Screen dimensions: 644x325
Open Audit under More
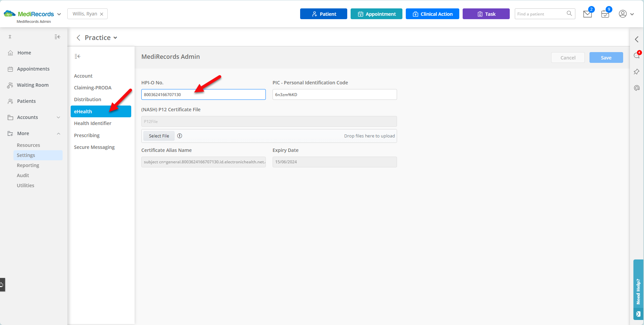tap(23, 175)
